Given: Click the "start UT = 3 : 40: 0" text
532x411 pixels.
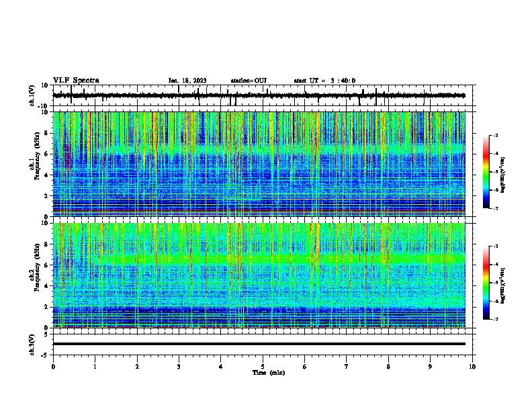Looking at the screenshot, I should pos(324,81).
